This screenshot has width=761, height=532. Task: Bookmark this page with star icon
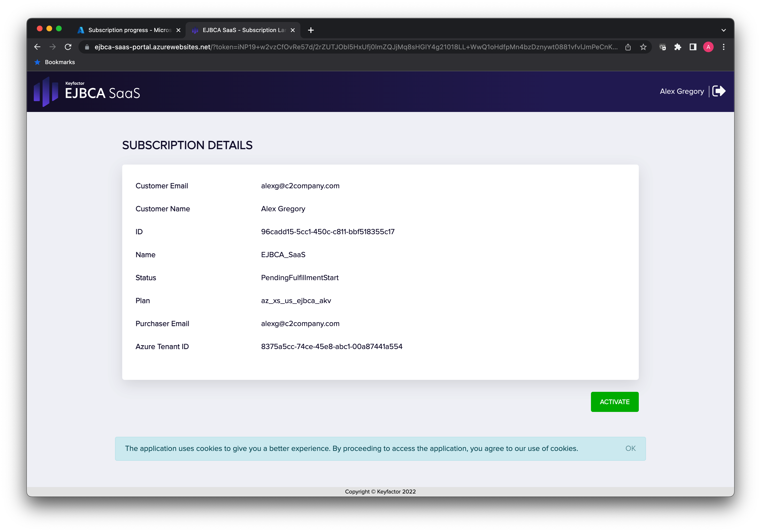pos(643,47)
